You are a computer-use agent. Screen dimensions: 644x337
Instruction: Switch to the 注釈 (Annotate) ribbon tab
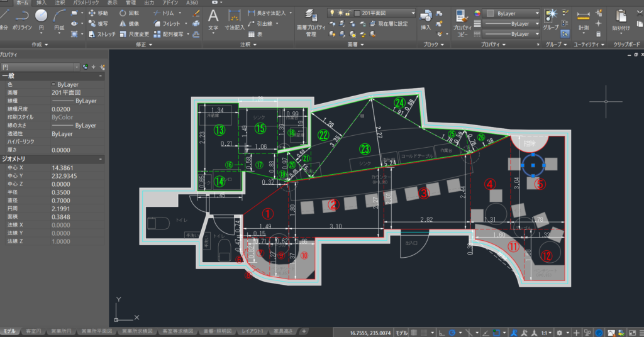click(60, 3)
